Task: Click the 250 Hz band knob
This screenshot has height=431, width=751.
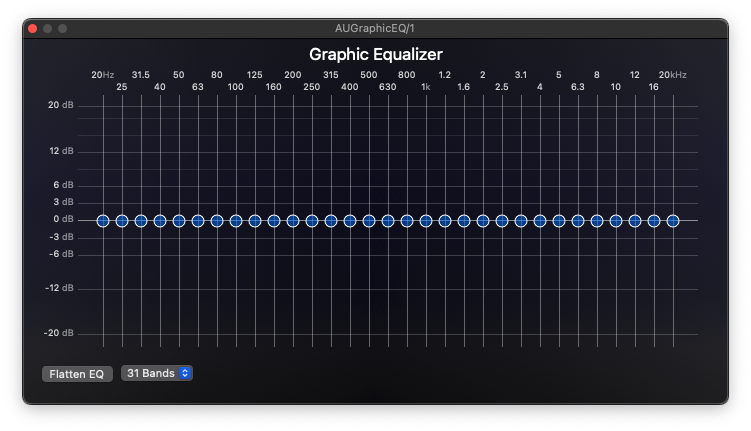Action: pos(312,221)
